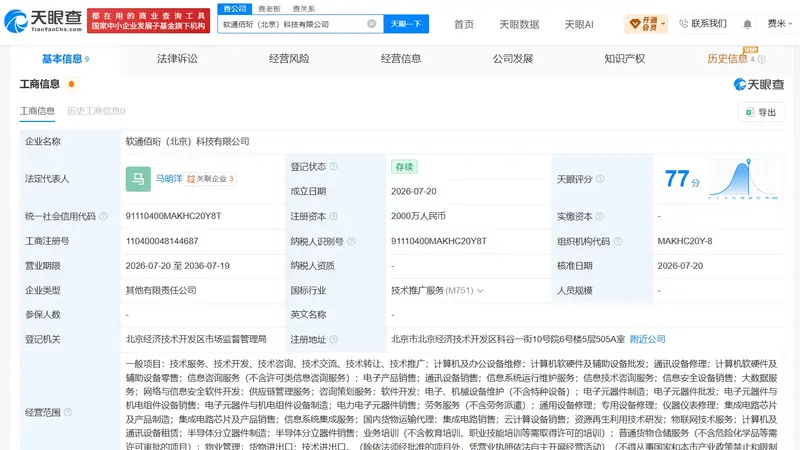Select the 工商信息 sub-tab
Viewport: 800px width, 450px height.
(37, 111)
